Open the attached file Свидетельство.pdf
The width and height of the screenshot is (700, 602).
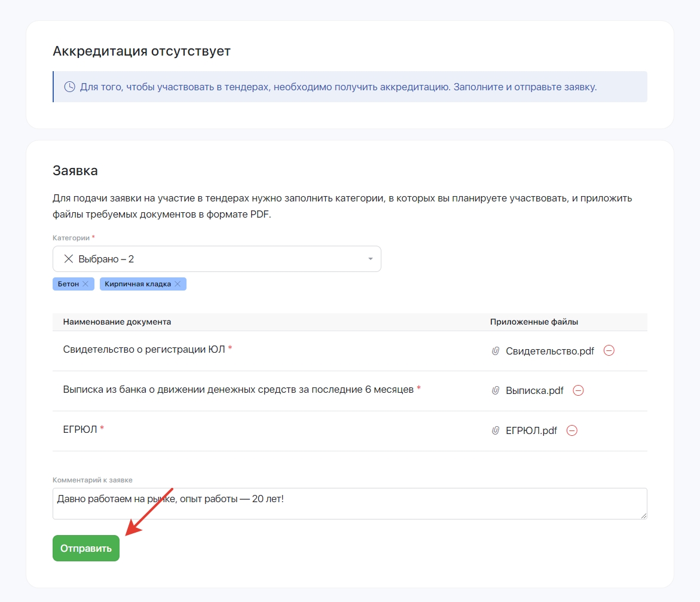(550, 351)
